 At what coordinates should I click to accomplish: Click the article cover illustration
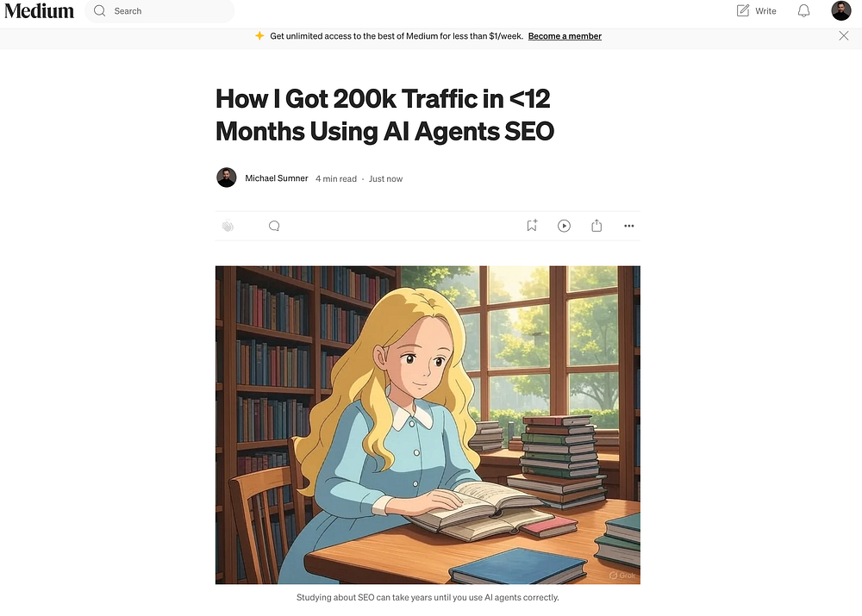coord(428,425)
